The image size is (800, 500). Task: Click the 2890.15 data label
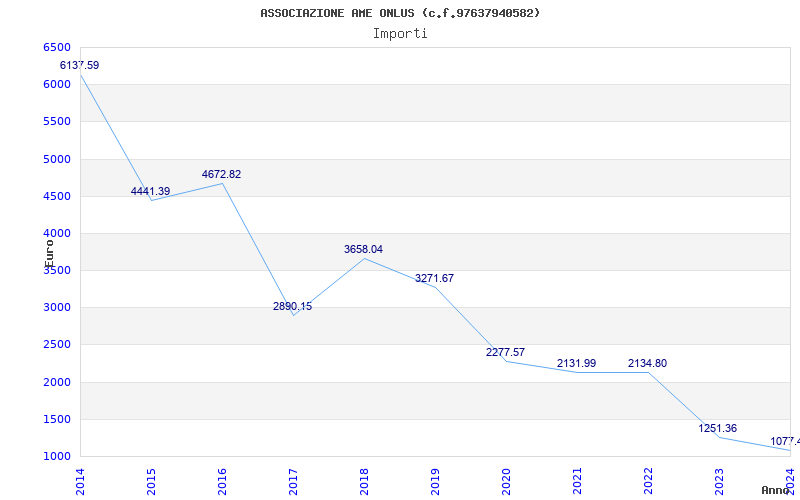click(x=292, y=307)
